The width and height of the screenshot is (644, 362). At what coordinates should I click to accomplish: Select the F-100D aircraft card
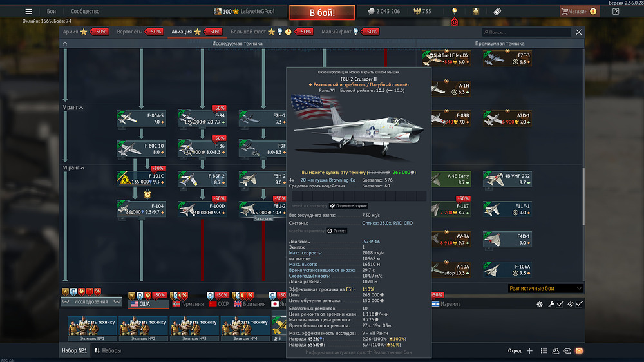point(202,209)
